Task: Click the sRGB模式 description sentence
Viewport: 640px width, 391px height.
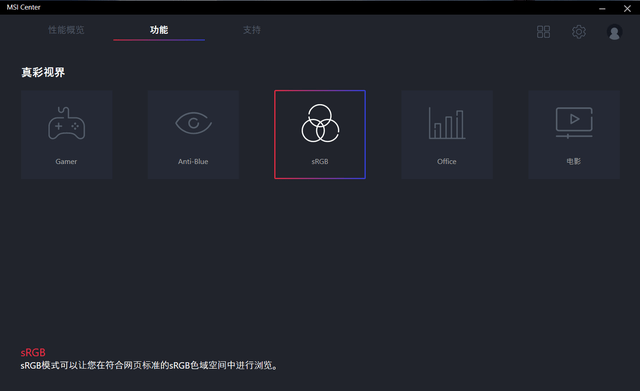Action: point(150,365)
